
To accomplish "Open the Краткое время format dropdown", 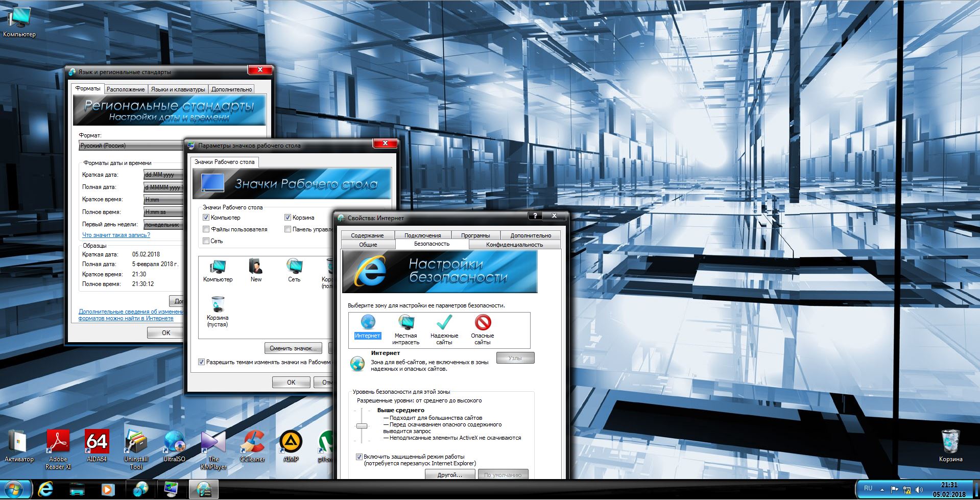I will pyautogui.click(x=163, y=200).
